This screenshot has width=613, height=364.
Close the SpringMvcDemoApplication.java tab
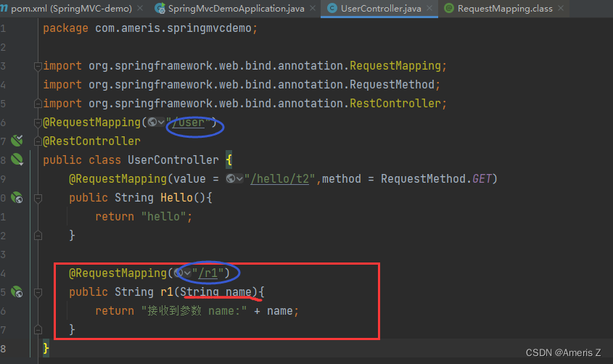click(x=313, y=8)
